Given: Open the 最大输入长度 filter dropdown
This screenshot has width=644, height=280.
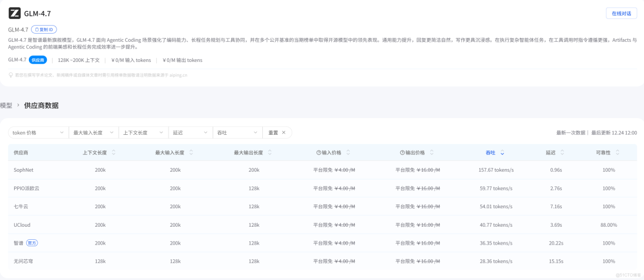Looking at the screenshot, I should pos(94,133).
